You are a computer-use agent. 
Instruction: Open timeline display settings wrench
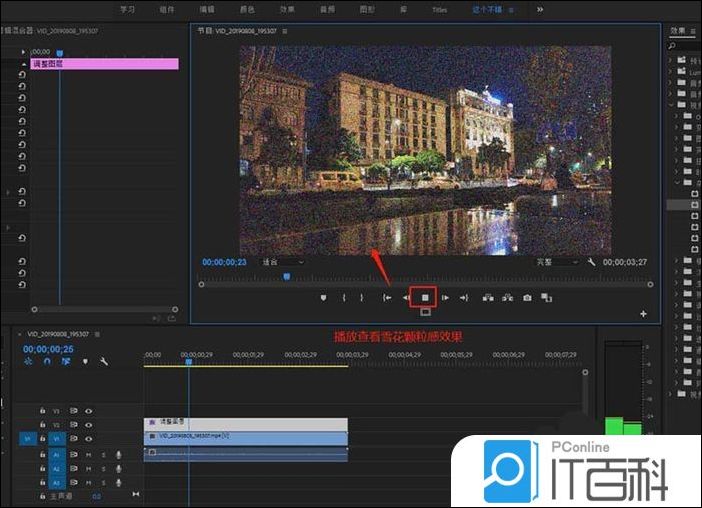pos(104,362)
